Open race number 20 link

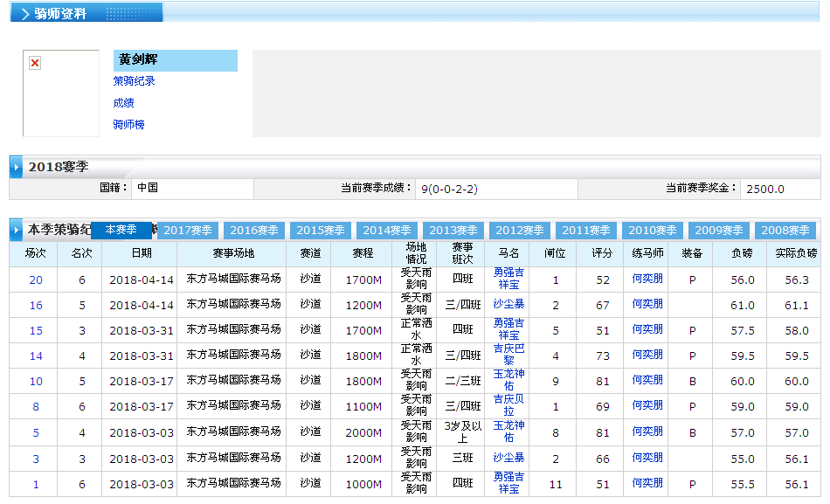coord(36,280)
